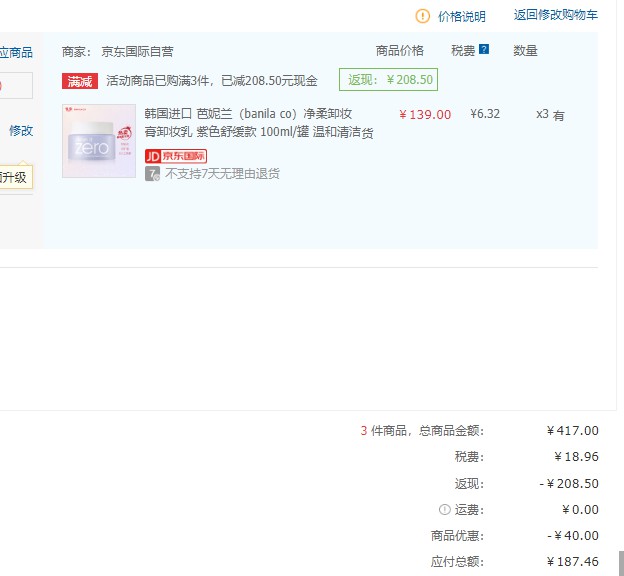Click 活动商品已购满3件 promotion message
Viewport: 624px width, 576px height.
[212, 81]
